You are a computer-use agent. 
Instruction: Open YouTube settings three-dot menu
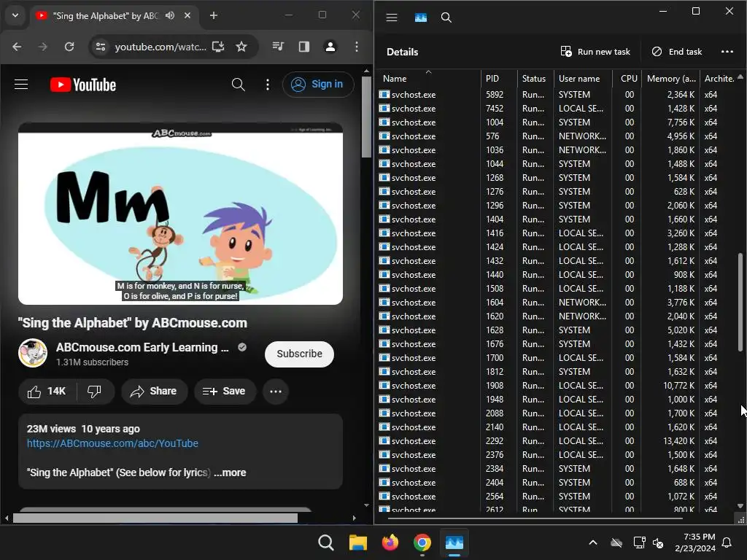tap(268, 85)
